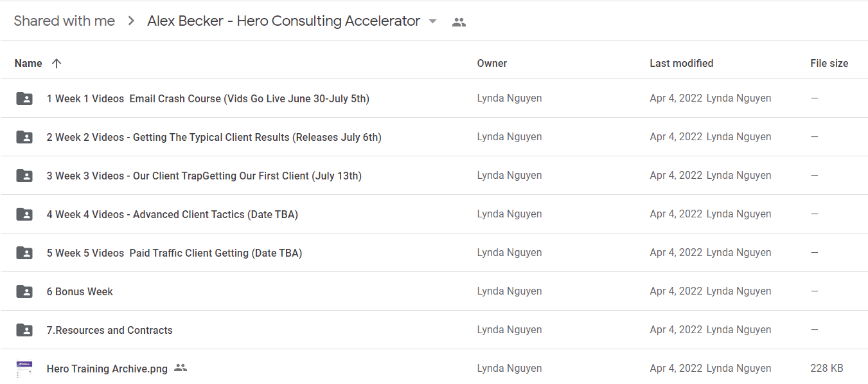Sort by the Last modified column header
Image resolution: width=868 pixels, height=384 pixels.
681,63
